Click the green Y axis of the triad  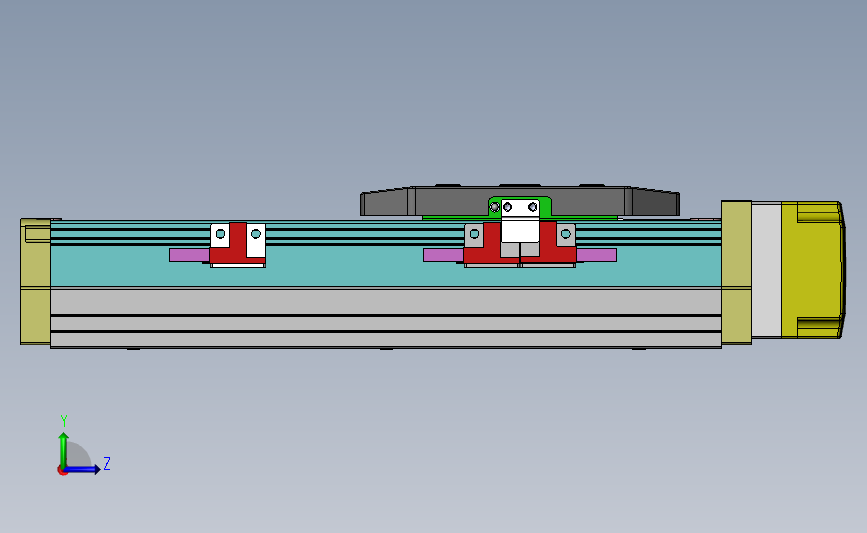click(x=64, y=449)
